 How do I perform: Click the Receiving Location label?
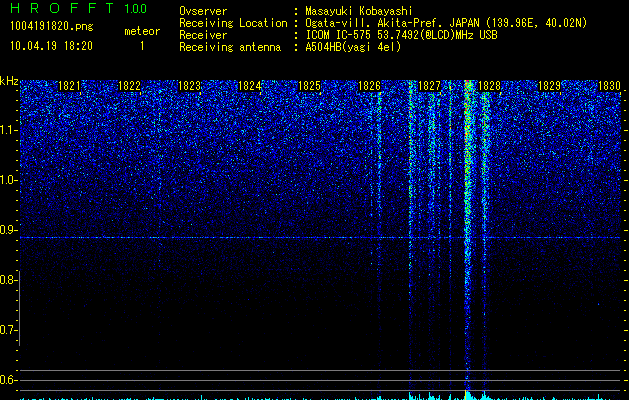coord(233,23)
